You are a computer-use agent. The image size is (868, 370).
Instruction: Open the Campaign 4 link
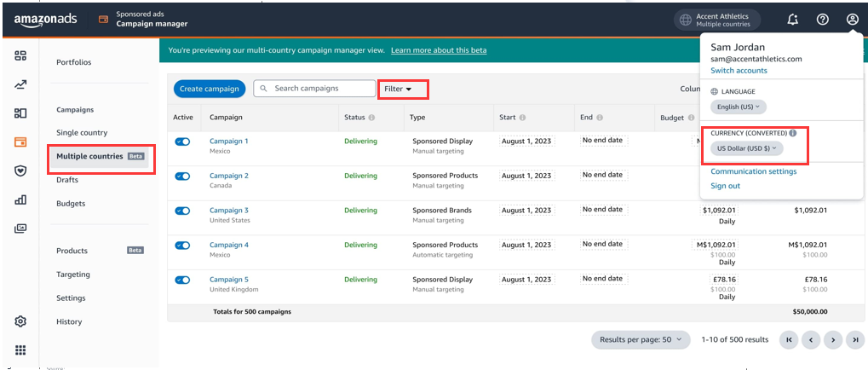point(228,245)
